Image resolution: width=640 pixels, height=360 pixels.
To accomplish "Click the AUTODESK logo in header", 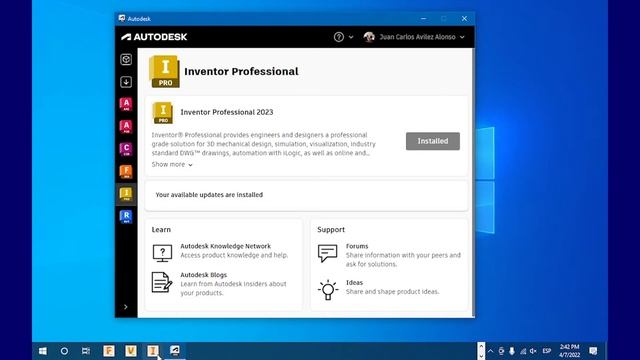I will [154, 37].
